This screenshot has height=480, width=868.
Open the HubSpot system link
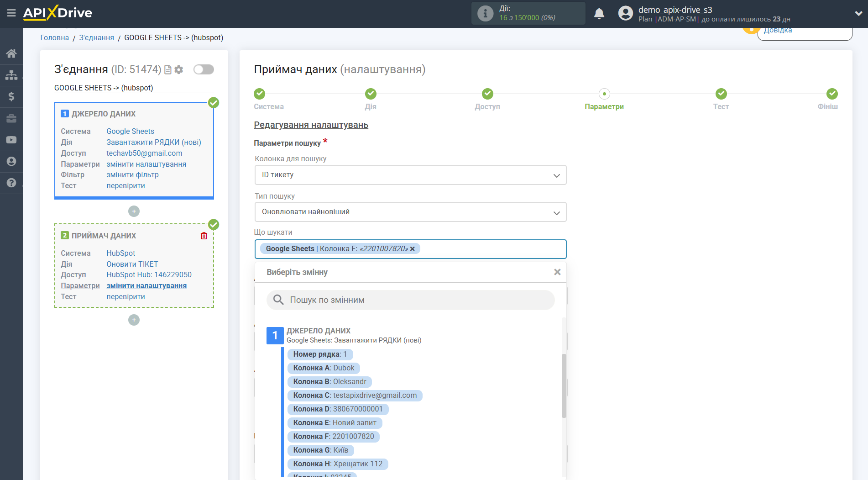click(x=120, y=253)
